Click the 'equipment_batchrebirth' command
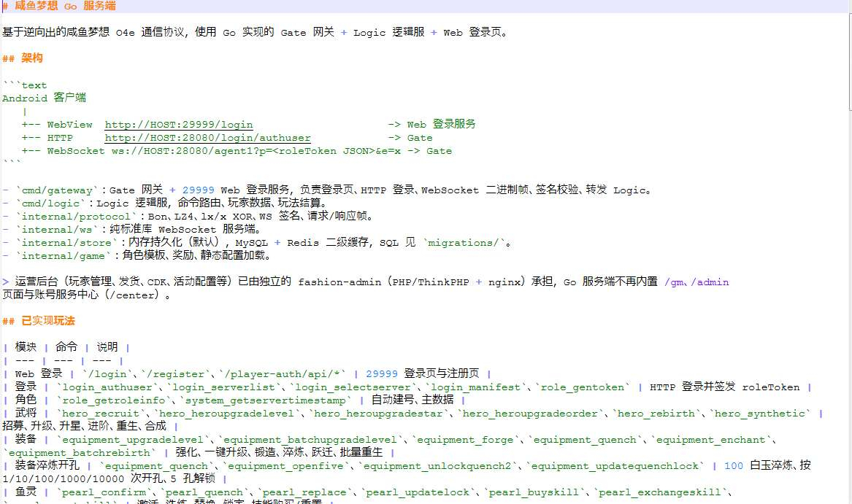 tap(80, 452)
